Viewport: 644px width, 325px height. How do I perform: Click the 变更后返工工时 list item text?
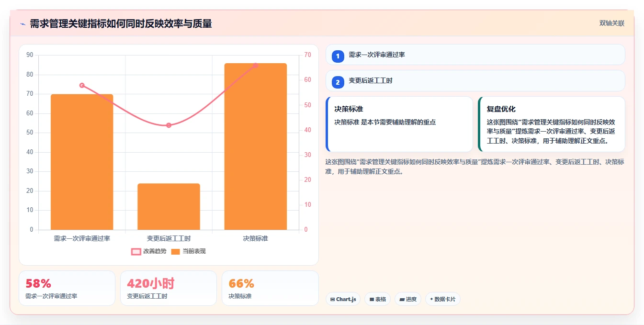coord(370,81)
